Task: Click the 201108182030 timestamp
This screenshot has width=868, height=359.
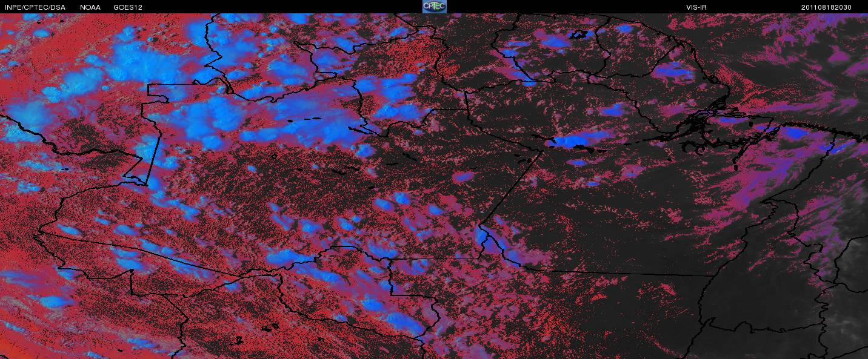Action: click(826, 7)
